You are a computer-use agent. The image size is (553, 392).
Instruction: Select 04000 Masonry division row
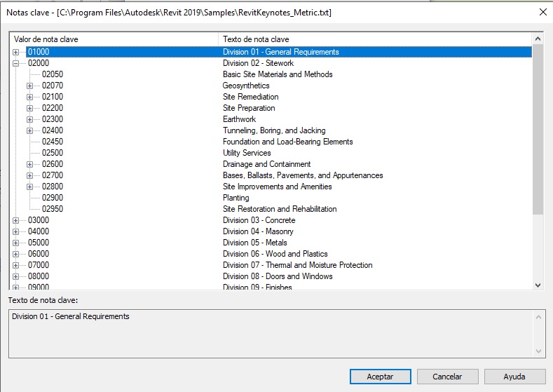coord(39,231)
